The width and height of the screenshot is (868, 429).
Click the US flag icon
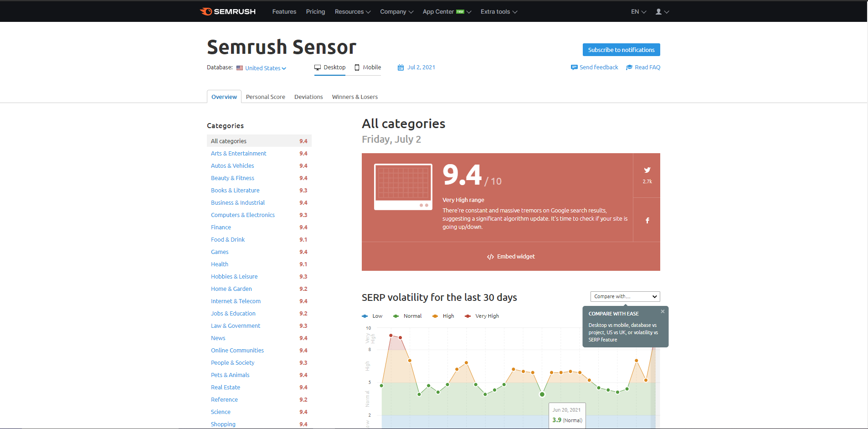click(x=240, y=68)
